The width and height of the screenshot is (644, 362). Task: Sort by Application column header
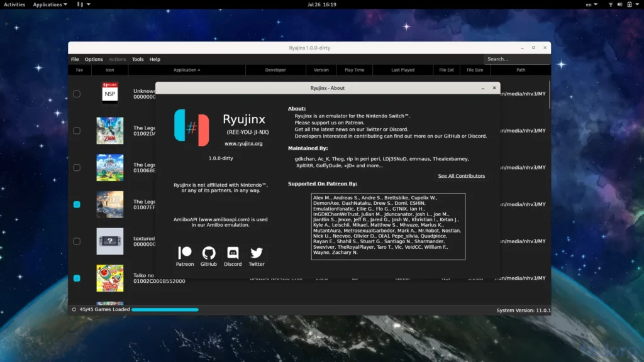[x=187, y=70]
